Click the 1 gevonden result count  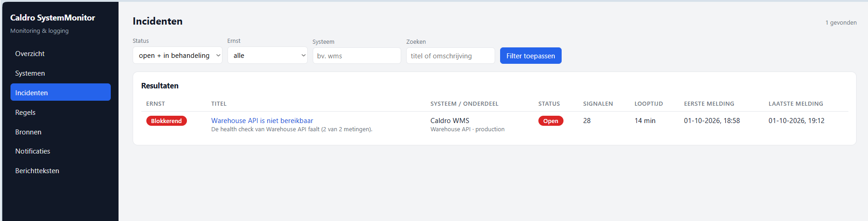tap(841, 23)
